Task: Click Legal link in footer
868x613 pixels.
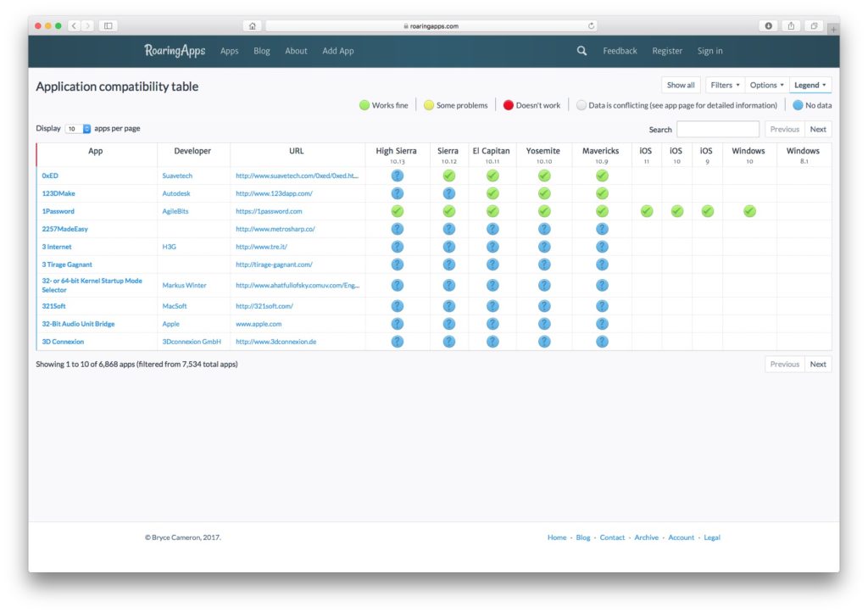Action: [x=712, y=538]
